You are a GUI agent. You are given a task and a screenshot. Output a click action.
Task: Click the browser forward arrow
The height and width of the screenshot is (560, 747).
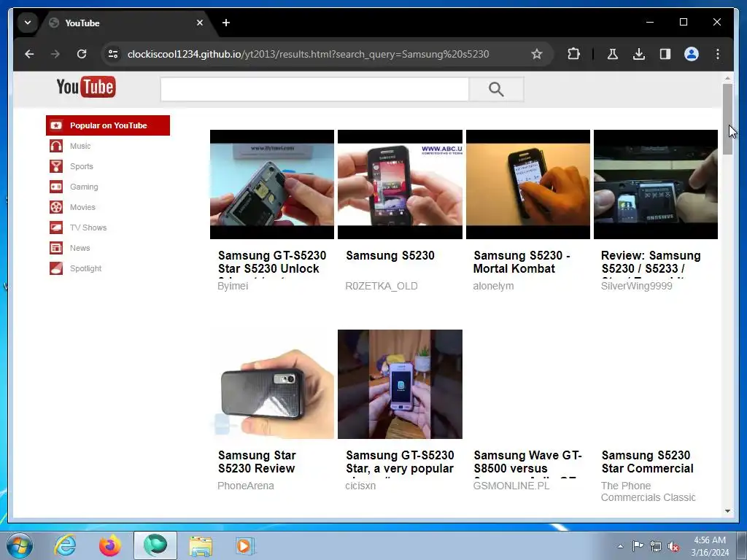pos(55,54)
